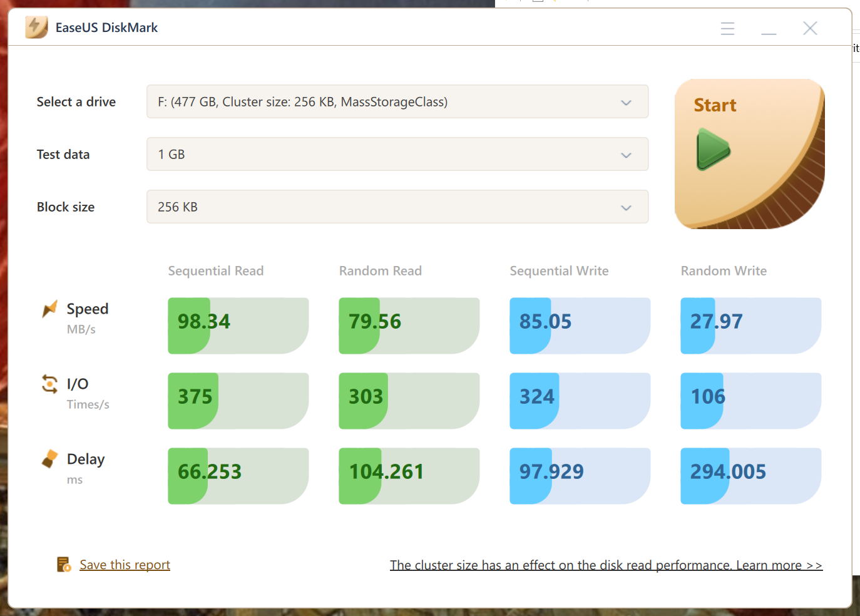Screen dimensions: 860x616
Task: Click the Sequential Read speed bar 98.34
Action: tap(238, 326)
